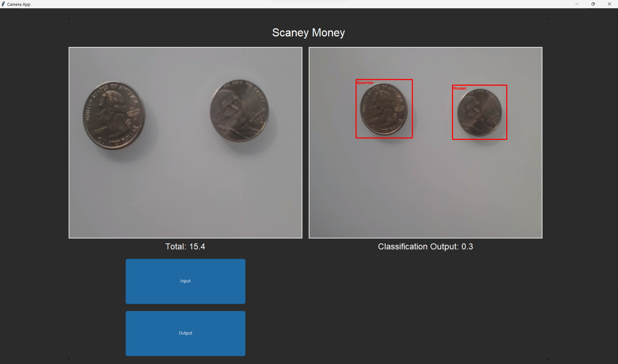
Task: Click the 'Scaney Money' heading
Action: coord(308,33)
